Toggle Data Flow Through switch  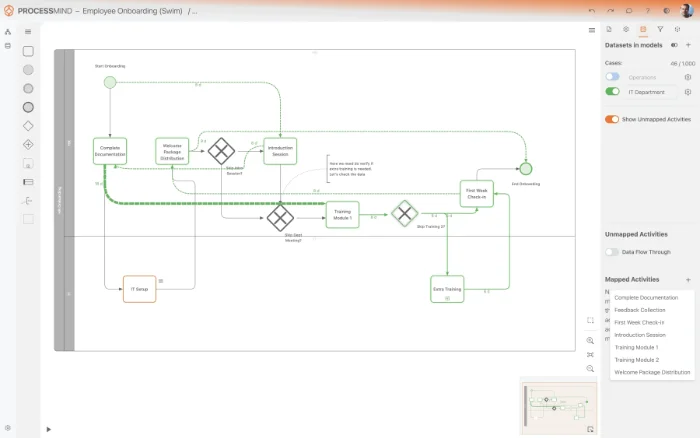(x=612, y=252)
